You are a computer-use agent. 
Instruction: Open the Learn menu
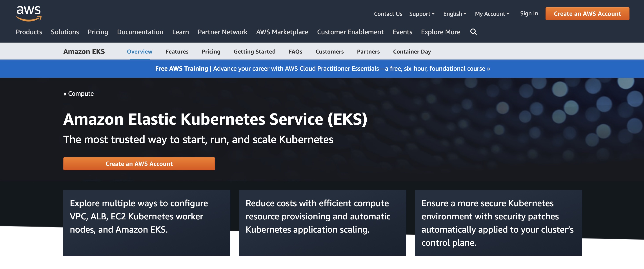pos(180,32)
